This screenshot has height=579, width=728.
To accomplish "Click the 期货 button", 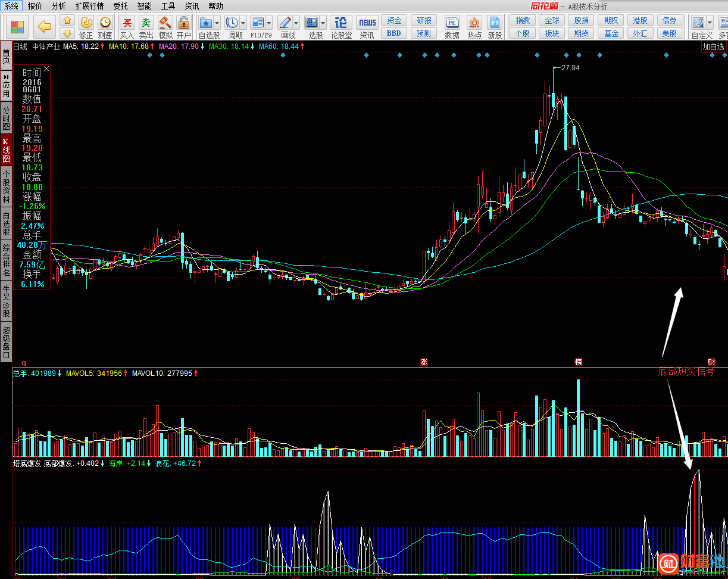I will coord(582,33).
